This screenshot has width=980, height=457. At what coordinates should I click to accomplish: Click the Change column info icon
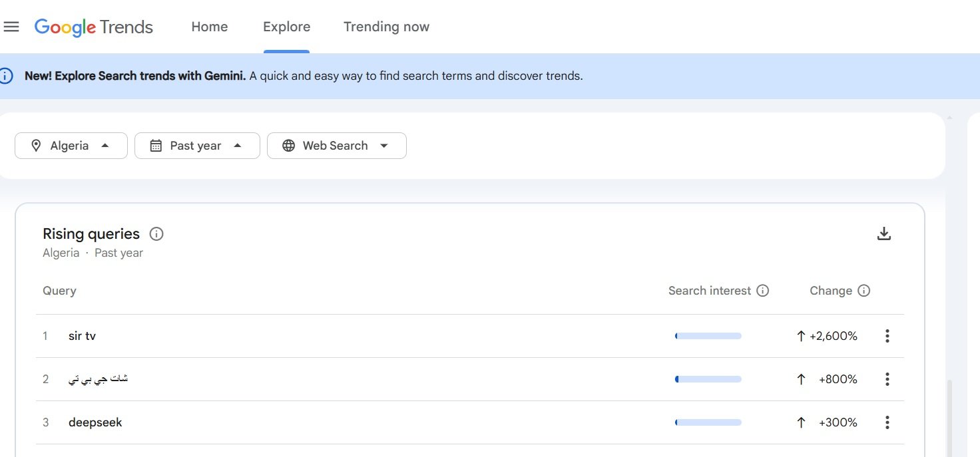864,291
